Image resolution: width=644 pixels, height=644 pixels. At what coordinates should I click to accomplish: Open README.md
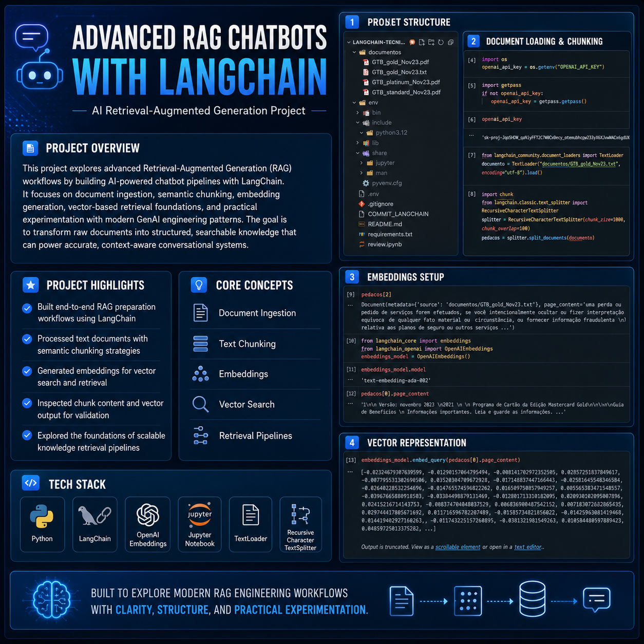(380, 224)
